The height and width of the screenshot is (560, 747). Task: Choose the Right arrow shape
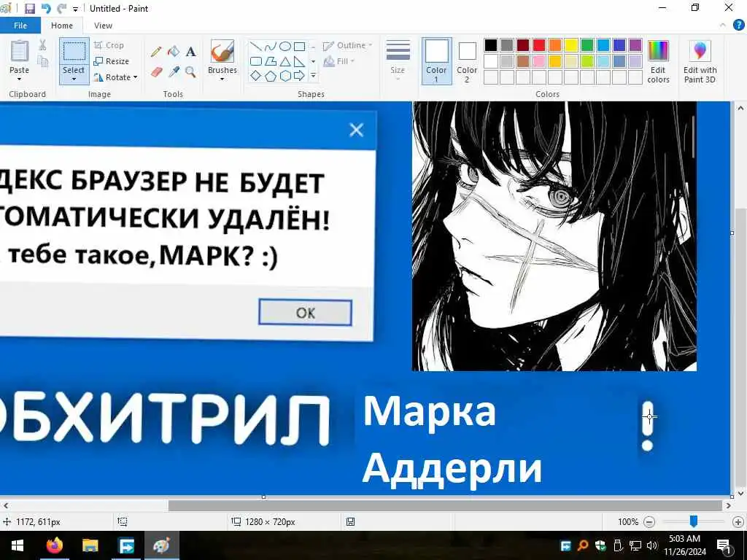(299, 76)
